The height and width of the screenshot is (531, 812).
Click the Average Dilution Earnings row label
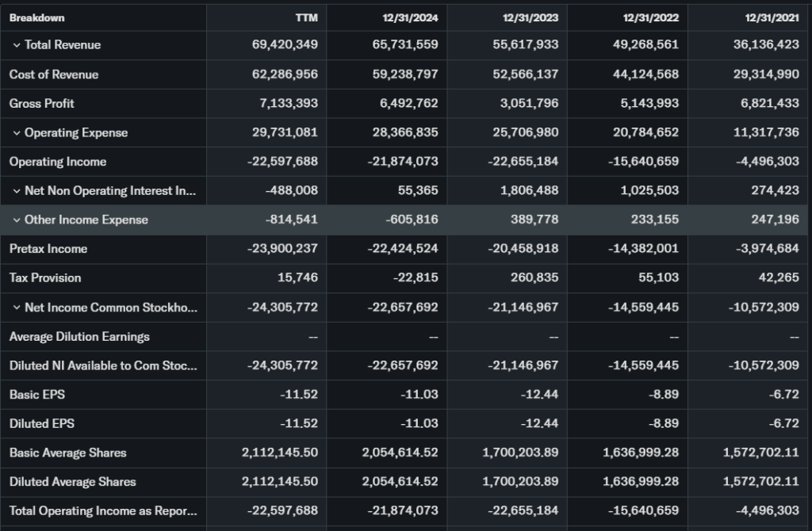(79, 337)
